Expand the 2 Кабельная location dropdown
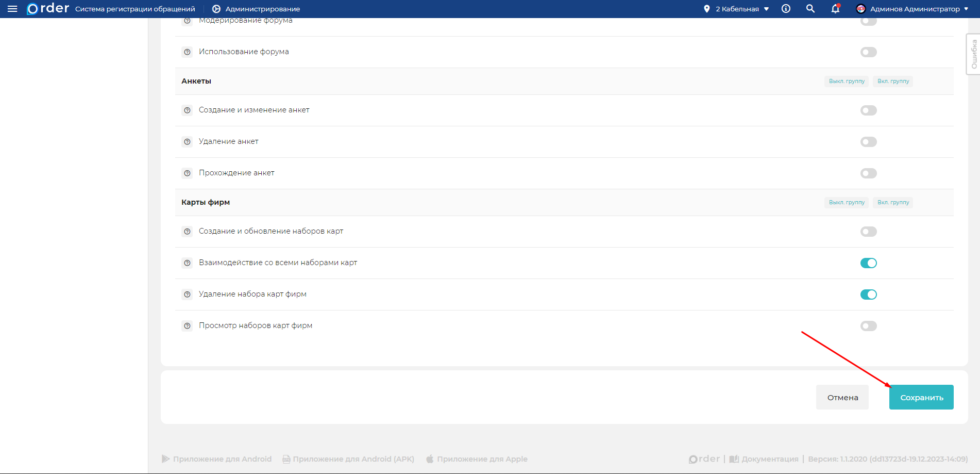This screenshot has height=474, width=980. pos(737,9)
